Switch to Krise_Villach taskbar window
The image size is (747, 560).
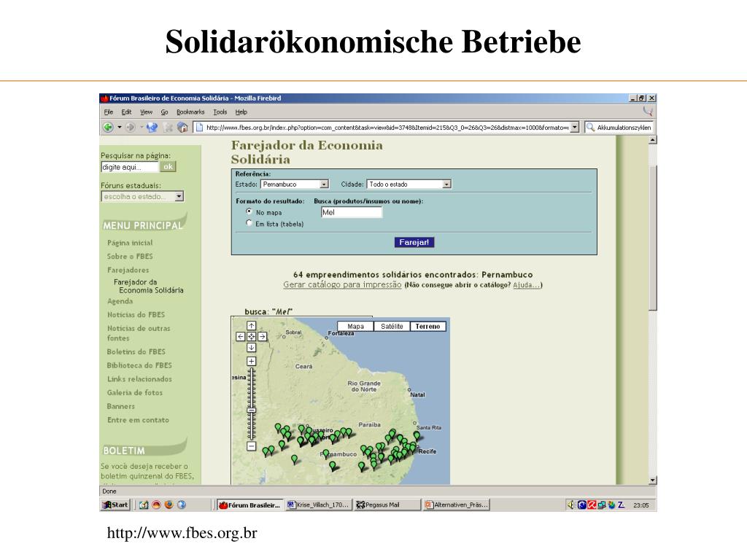coord(318,505)
